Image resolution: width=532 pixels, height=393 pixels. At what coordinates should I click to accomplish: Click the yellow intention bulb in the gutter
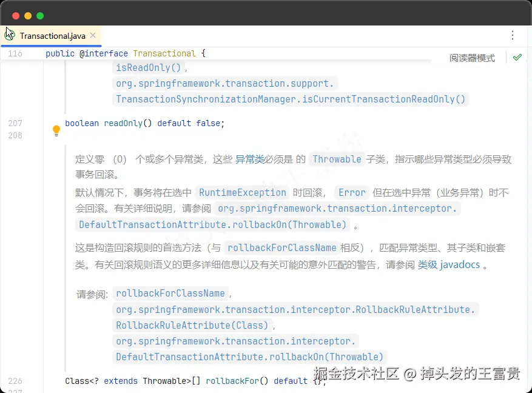coord(56,130)
